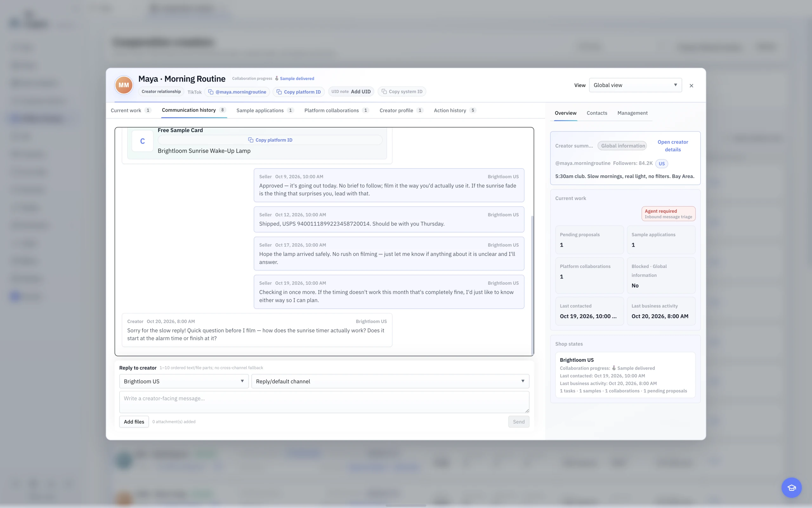The width and height of the screenshot is (812, 508).
Task: Click the US country tag
Action: pyautogui.click(x=661, y=164)
